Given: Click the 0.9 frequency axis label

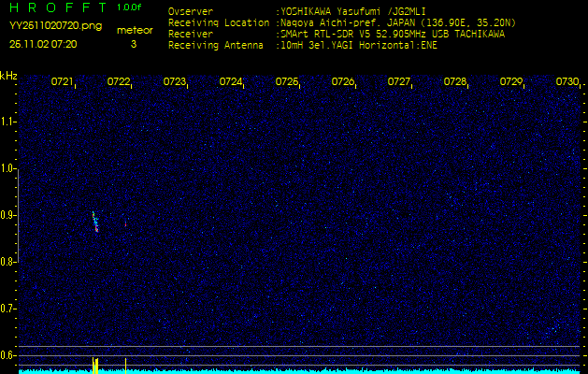Looking at the screenshot, I should coord(8,215).
